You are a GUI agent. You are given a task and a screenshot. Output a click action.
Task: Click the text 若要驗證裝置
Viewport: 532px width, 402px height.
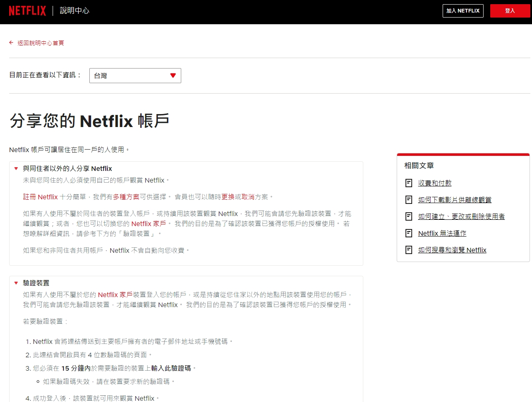coord(45,321)
